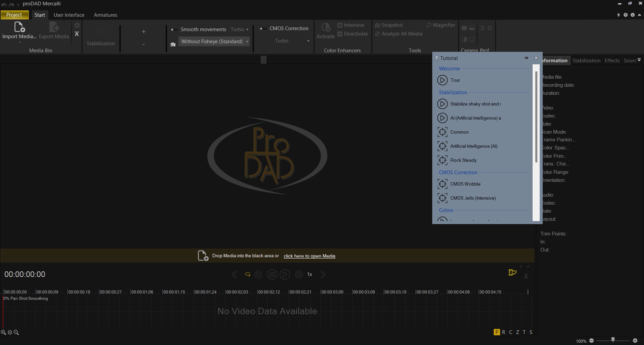Jump to the next marker in transport
644x345 pixels.
click(x=299, y=275)
